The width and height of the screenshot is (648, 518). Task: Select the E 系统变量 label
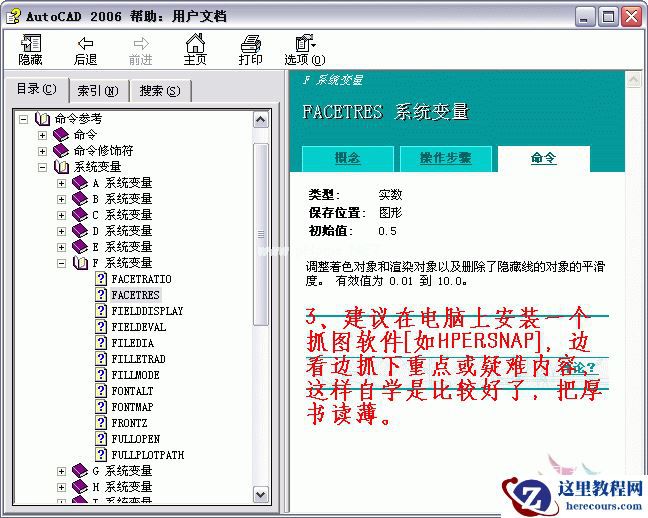[122, 247]
